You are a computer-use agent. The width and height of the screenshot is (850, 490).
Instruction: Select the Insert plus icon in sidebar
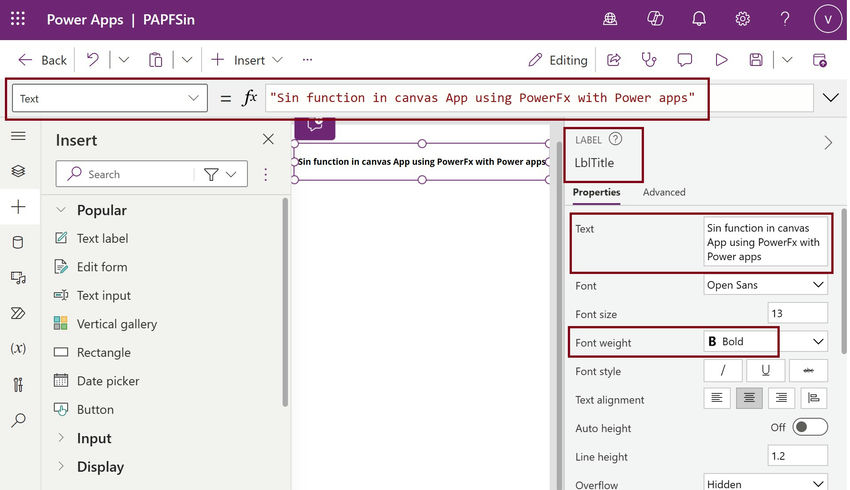coord(18,207)
